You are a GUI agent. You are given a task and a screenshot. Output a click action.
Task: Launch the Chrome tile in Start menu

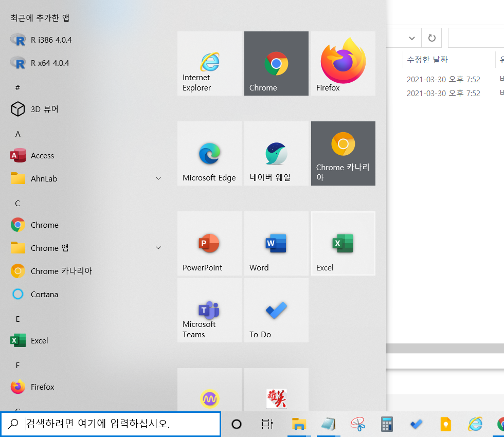[276, 63]
